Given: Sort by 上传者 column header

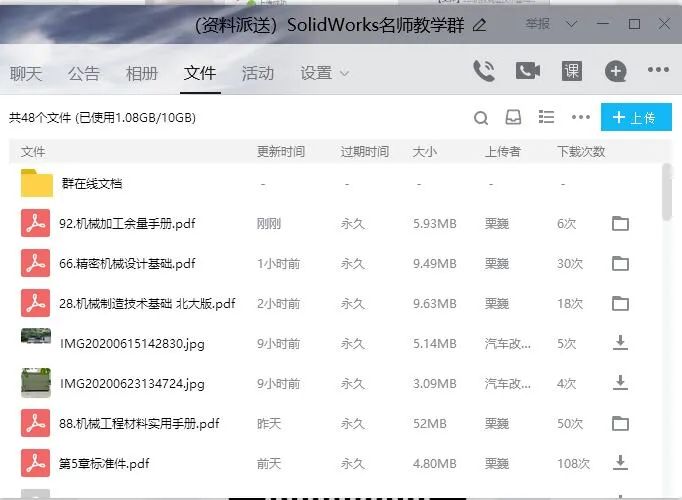Looking at the screenshot, I should coord(503,152).
